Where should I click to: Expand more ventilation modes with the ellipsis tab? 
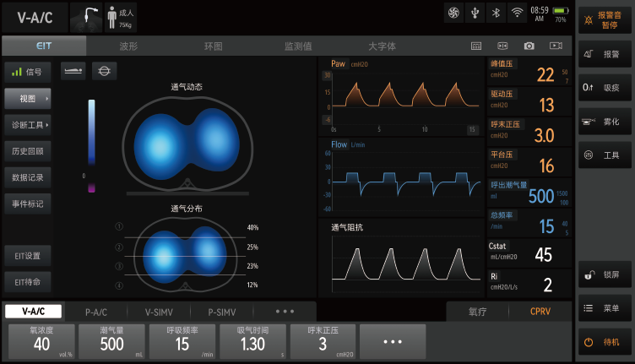pyautogui.click(x=285, y=312)
